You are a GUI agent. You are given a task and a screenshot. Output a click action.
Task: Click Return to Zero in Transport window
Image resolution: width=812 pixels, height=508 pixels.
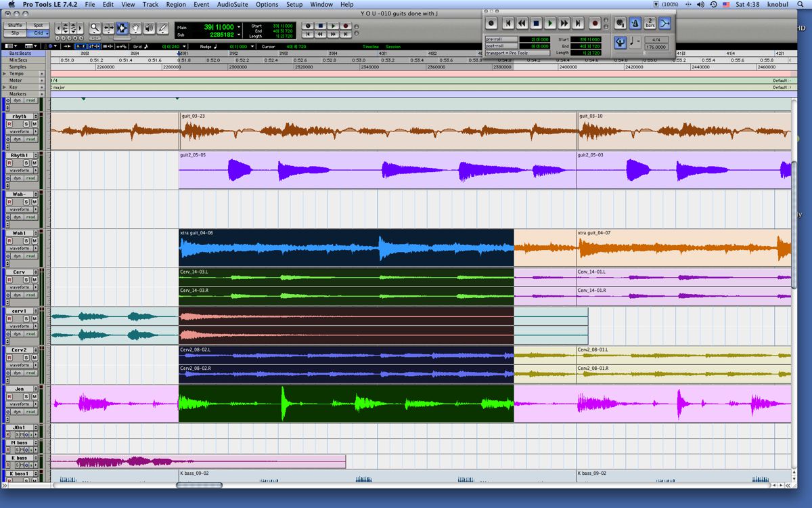tap(507, 23)
